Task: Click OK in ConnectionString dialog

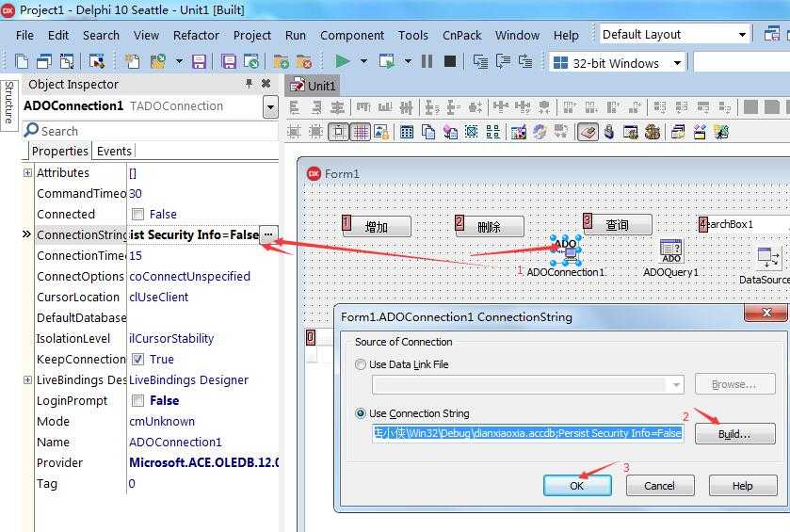Action: [577, 486]
